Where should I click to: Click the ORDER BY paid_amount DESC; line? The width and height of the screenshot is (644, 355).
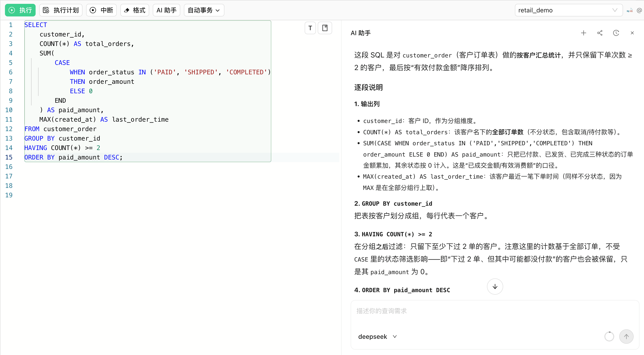[x=73, y=157]
